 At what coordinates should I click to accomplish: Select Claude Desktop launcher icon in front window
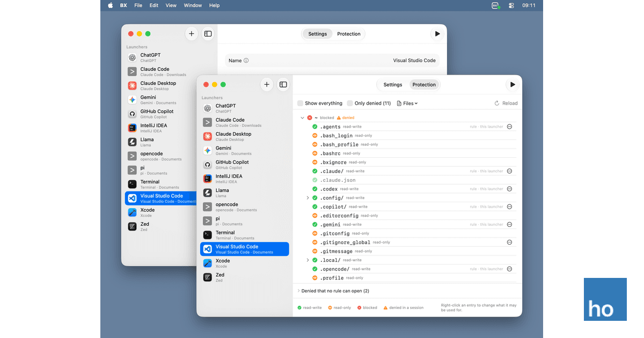(207, 136)
